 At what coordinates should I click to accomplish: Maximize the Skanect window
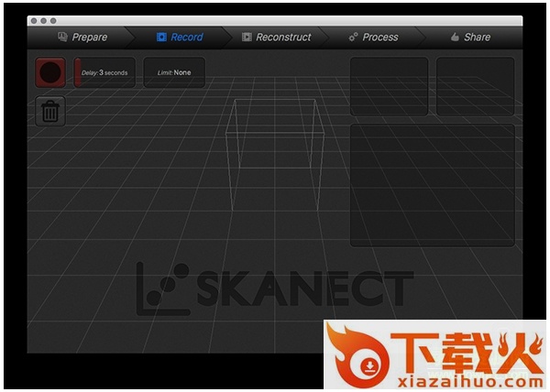coord(53,21)
